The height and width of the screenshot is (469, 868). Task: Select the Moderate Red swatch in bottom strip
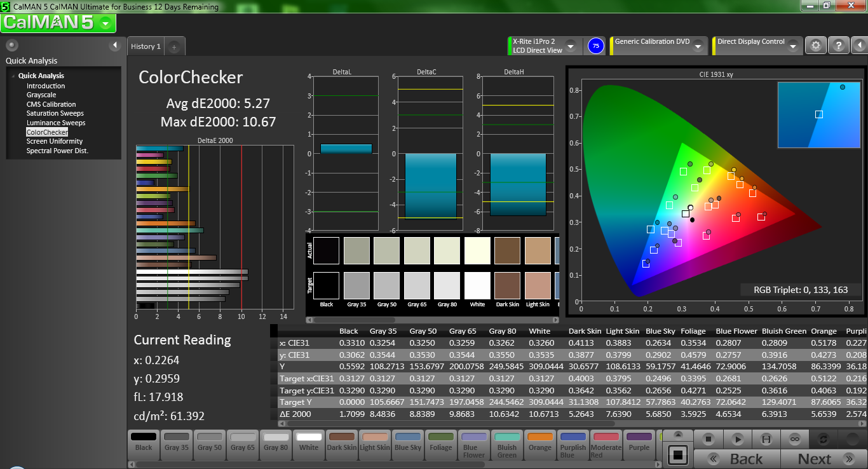(606, 444)
